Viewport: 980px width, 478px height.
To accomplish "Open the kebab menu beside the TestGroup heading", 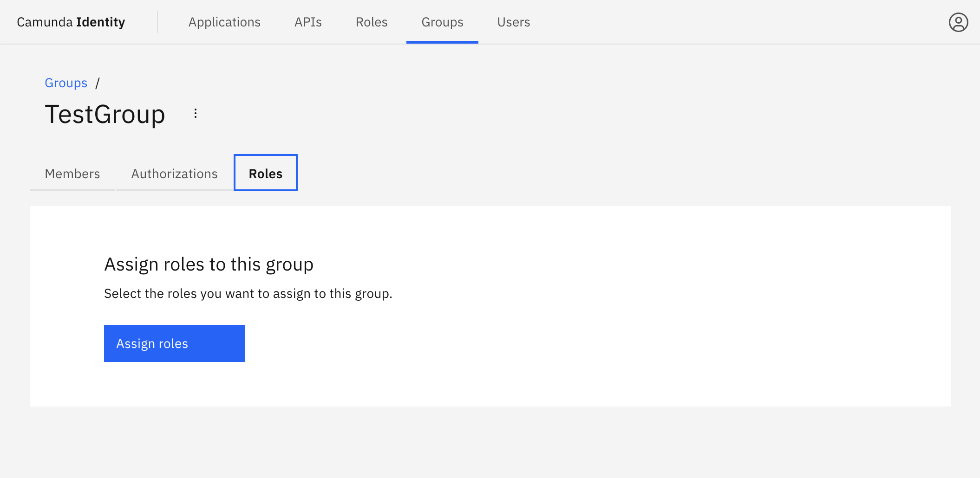I will [195, 113].
